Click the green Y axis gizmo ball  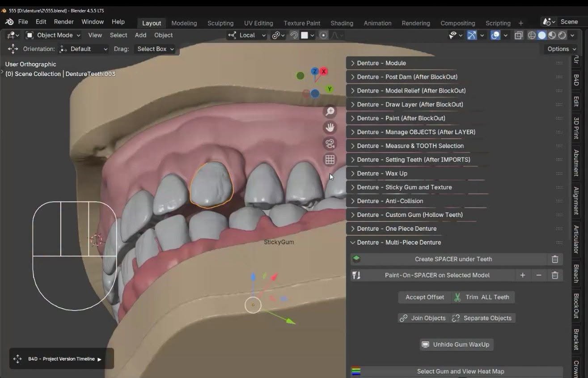pos(330,89)
